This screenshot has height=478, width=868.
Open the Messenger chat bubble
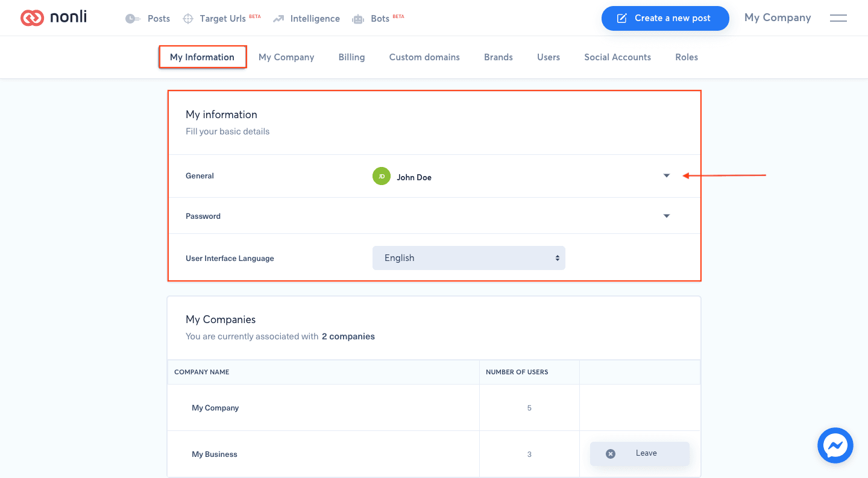(835, 445)
